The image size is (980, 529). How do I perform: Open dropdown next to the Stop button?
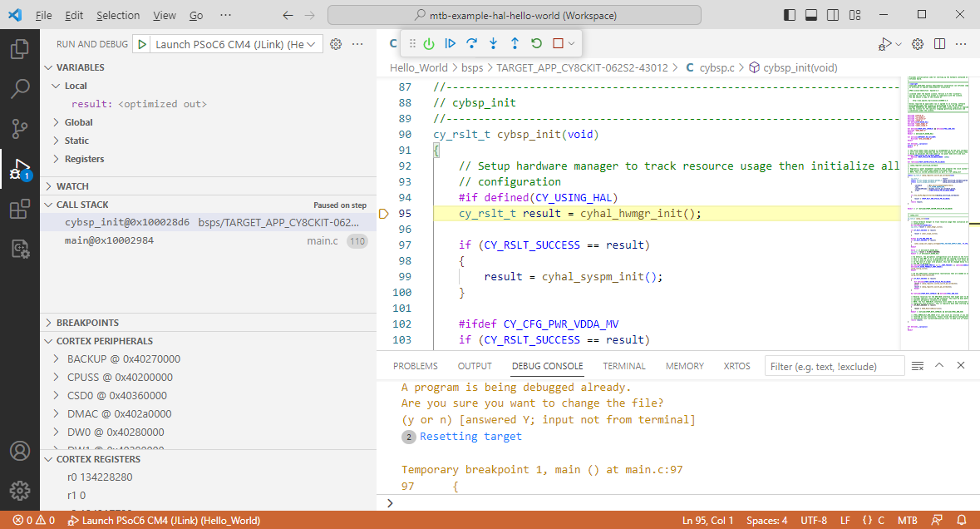point(571,43)
